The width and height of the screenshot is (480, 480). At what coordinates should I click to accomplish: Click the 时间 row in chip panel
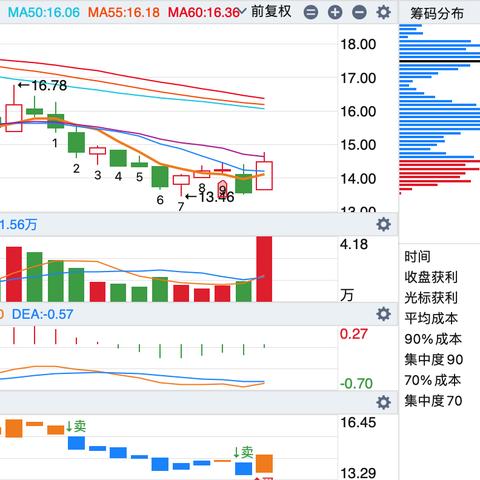417,256
